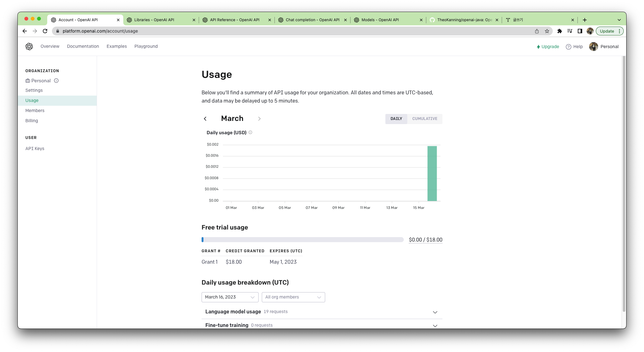644x352 pixels.
Task: Open the browser extensions puzzle icon
Action: click(559, 31)
